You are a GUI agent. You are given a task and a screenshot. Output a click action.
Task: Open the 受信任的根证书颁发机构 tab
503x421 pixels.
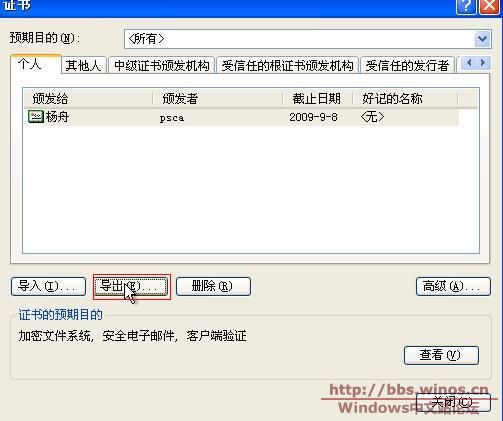click(x=287, y=65)
